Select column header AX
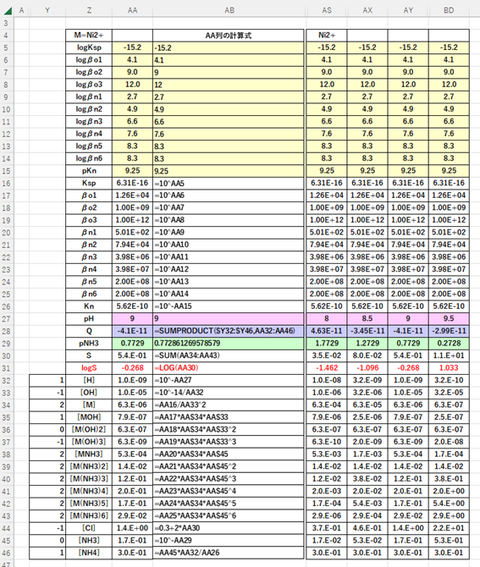Screen dimensions: 480x567 (x=368, y=10)
